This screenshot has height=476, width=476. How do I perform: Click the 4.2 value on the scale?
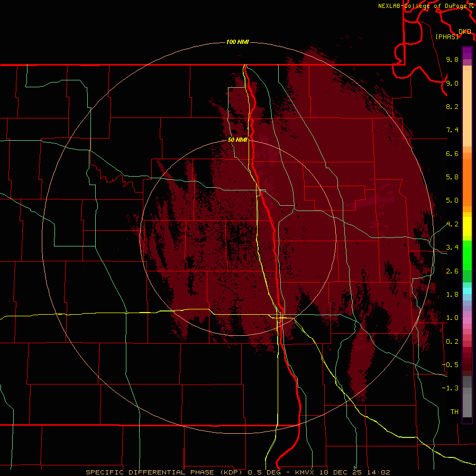click(452, 224)
